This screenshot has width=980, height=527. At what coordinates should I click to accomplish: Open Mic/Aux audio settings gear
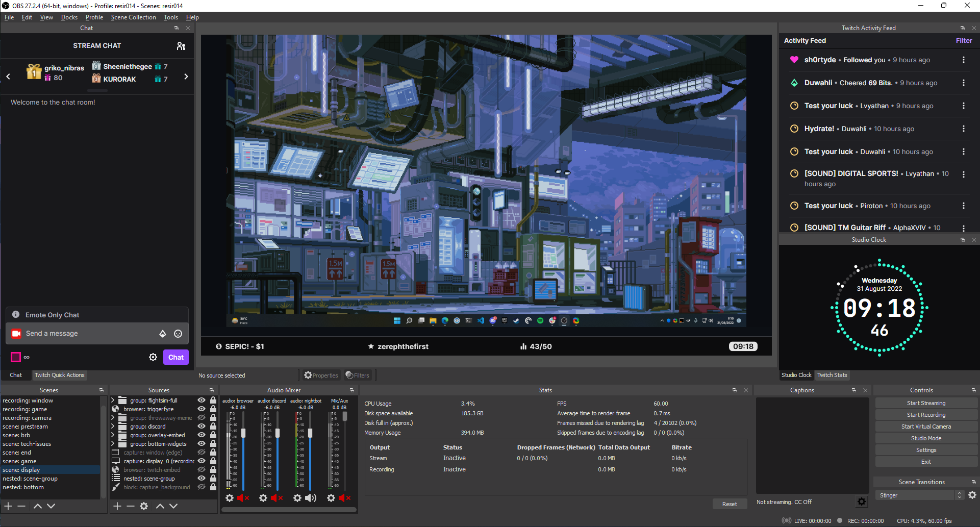[x=331, y=498]
